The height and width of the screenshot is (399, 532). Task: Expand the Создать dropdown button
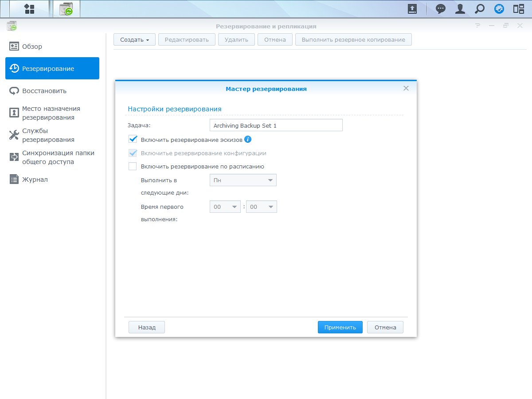pos(134,39)
